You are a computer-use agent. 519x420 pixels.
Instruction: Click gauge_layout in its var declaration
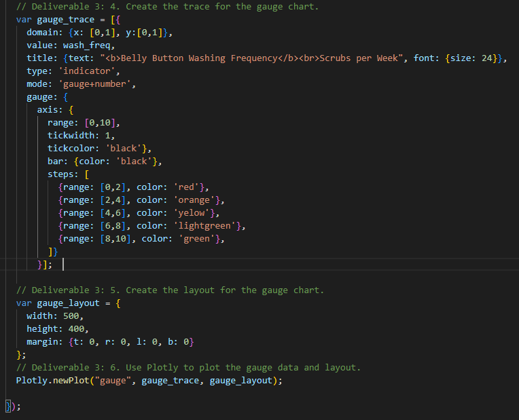click(x=68, y=303)
